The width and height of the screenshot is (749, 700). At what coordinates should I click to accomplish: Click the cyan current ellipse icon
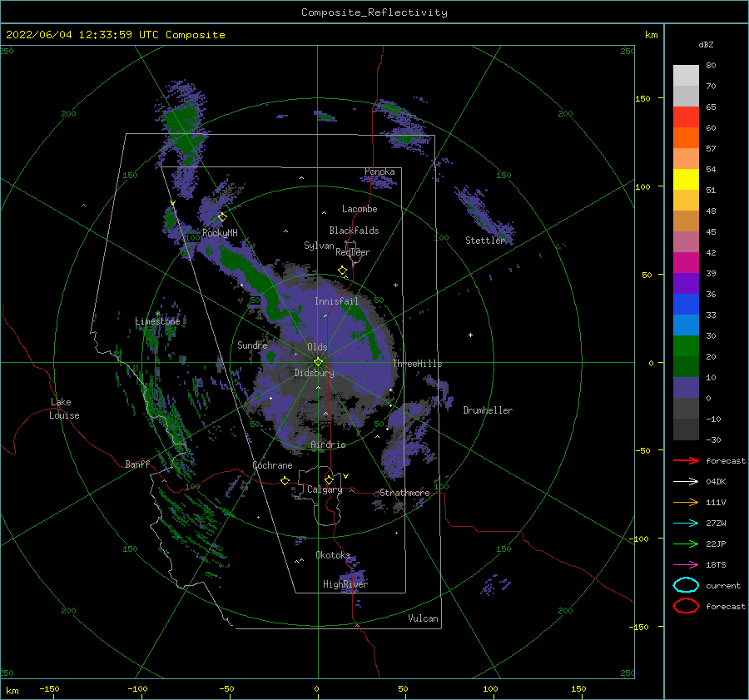[686, 585]
